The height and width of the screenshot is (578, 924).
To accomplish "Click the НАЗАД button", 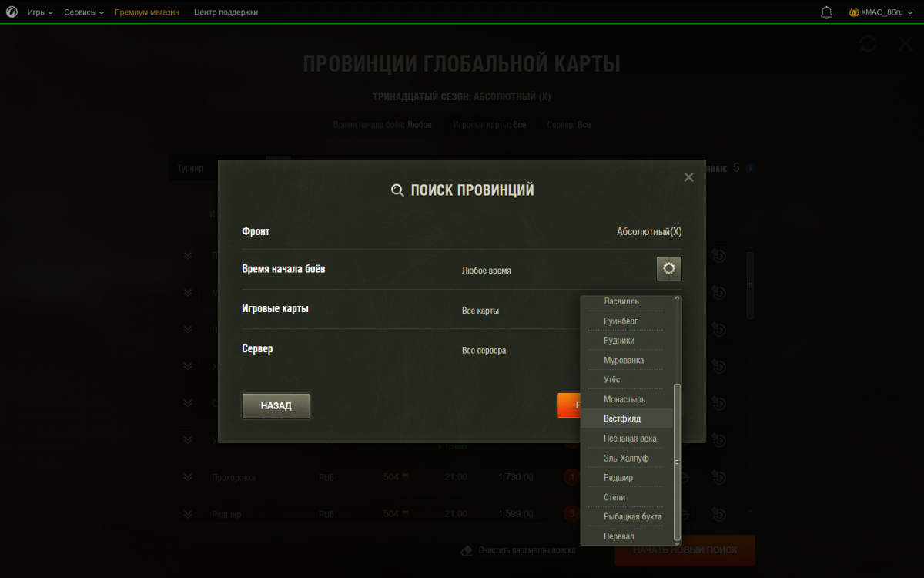I will [x=276, y=406].
